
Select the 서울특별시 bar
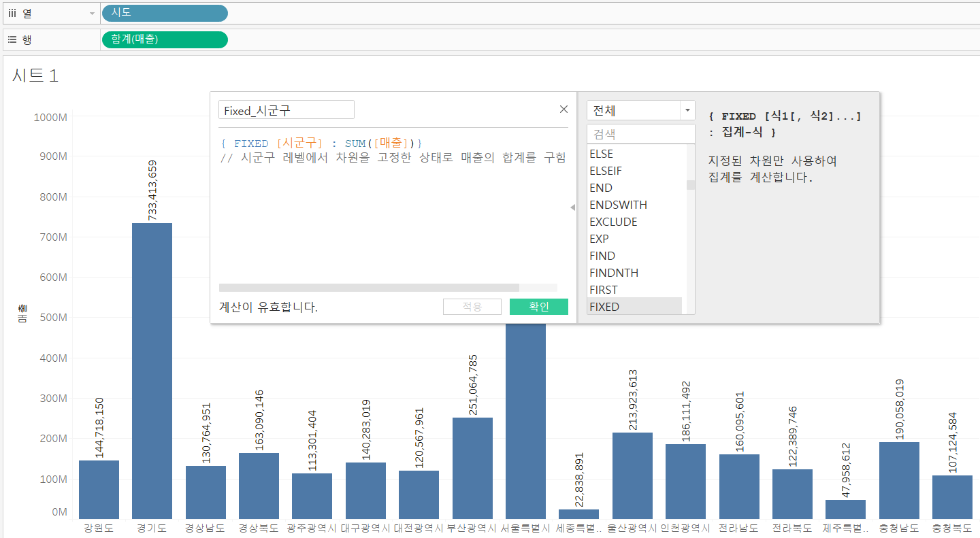coord(525,421)
